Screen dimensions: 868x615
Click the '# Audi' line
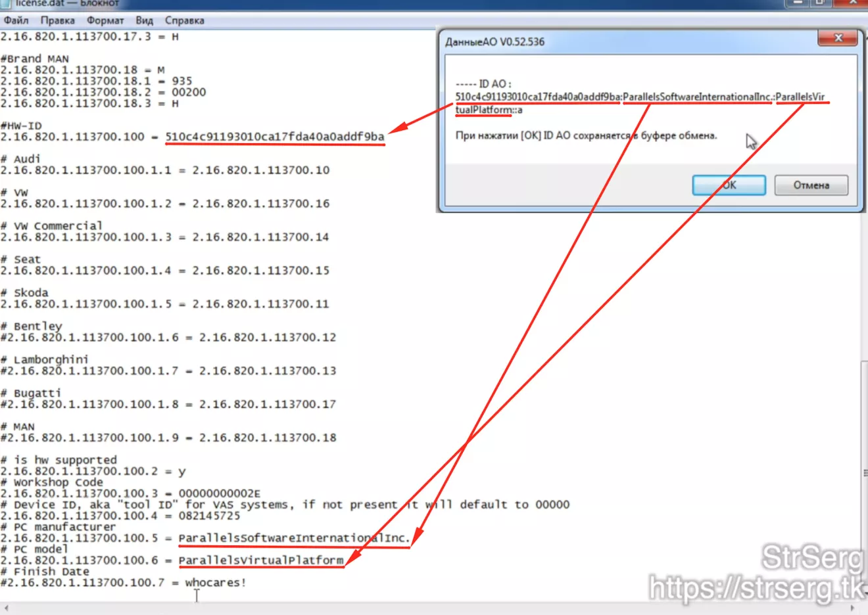pos(20,159)
